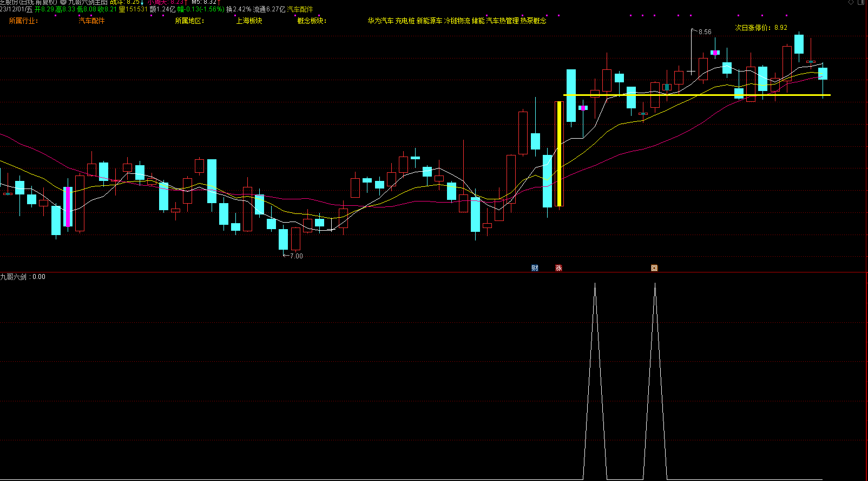Click 次日涨停价: 8.92 label
The height and width of the screenshot is (481, 868).
point(761,27)
